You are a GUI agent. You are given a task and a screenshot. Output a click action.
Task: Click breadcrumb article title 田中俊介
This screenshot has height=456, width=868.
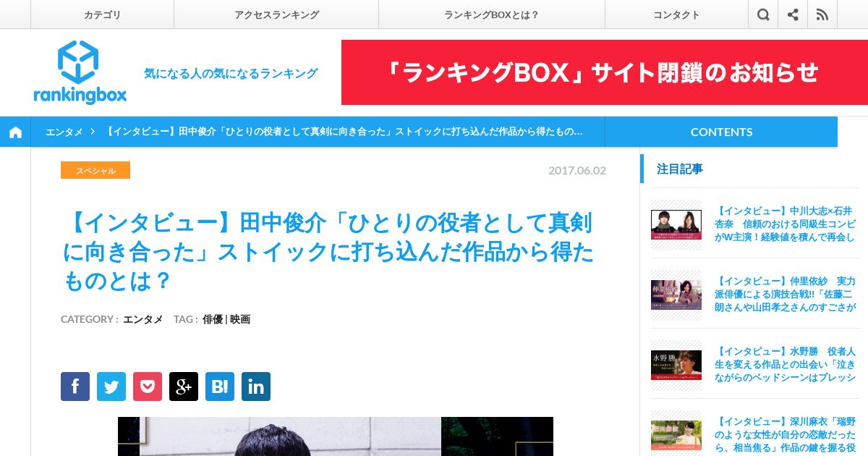(344, 132)
